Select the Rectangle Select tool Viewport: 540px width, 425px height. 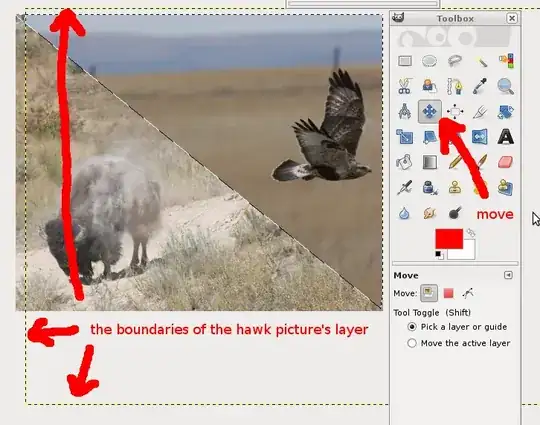(x=405, y=61)
